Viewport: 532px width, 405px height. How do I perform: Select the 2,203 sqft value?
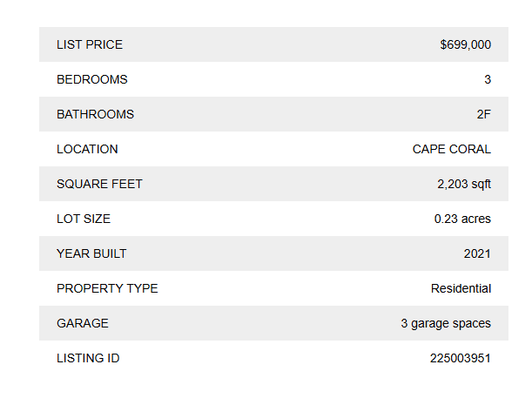coord(464,184)
